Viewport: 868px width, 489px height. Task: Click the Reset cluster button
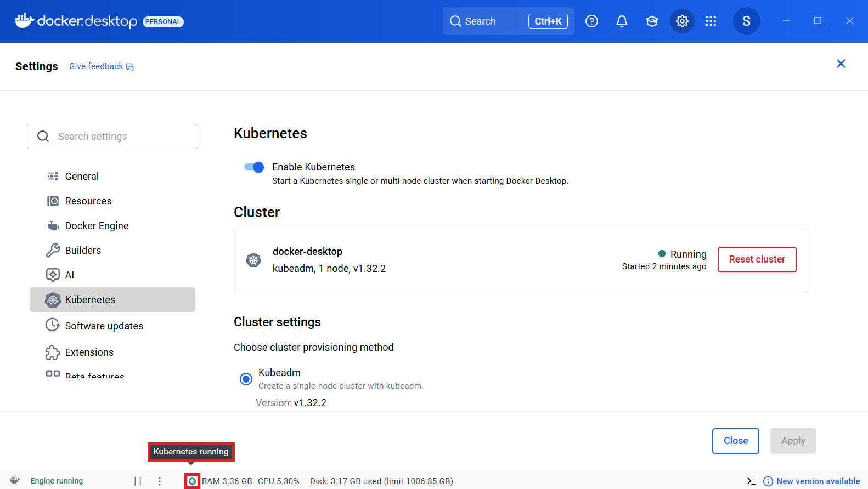[757, 259]
